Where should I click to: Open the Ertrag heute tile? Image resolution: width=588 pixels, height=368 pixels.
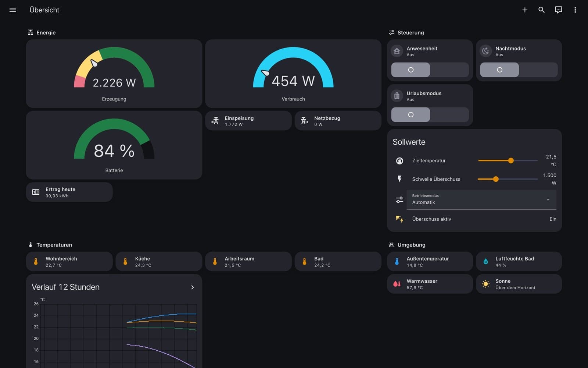coord(69,192)
